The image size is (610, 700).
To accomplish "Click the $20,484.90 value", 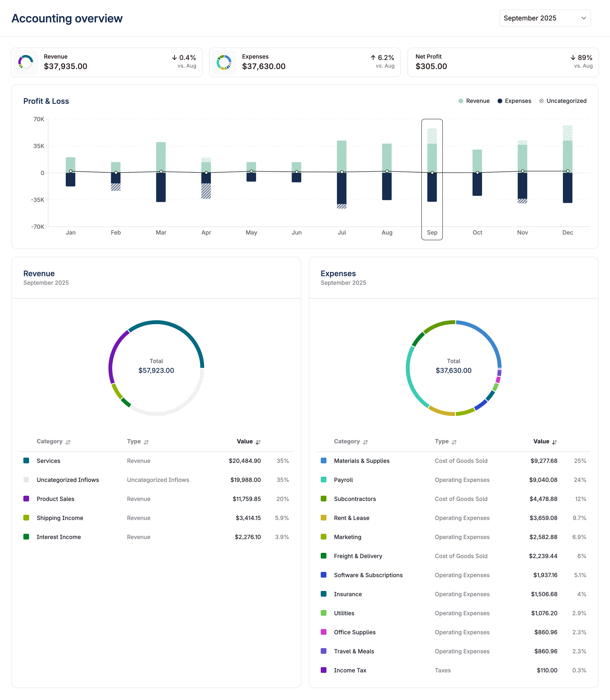I will [x=245, y=461].
